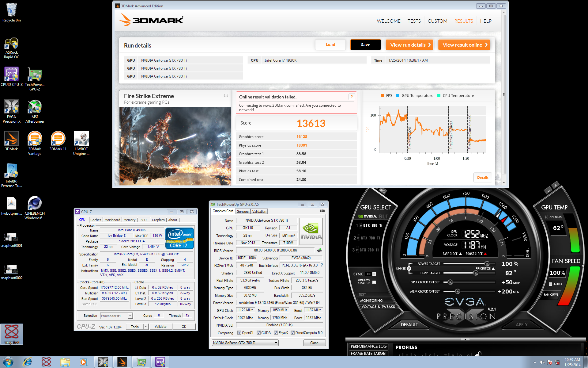Click the validation failed help question mark
The width and height of the screenshot is (588, 368).
click(352, 97)
